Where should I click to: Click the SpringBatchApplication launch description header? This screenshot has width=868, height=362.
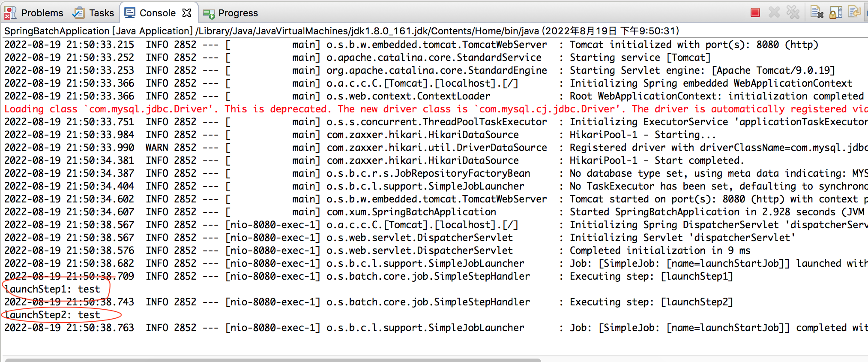(341, 31)
